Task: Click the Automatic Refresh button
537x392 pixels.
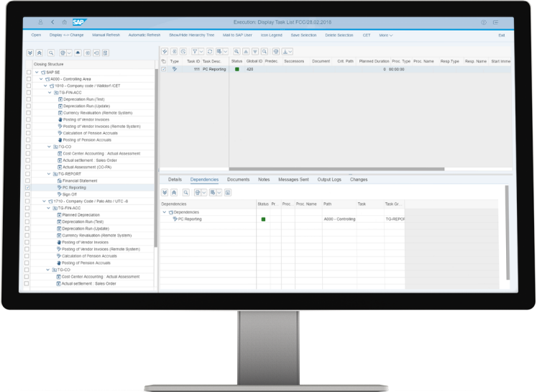Action: [x=144, y=35]
